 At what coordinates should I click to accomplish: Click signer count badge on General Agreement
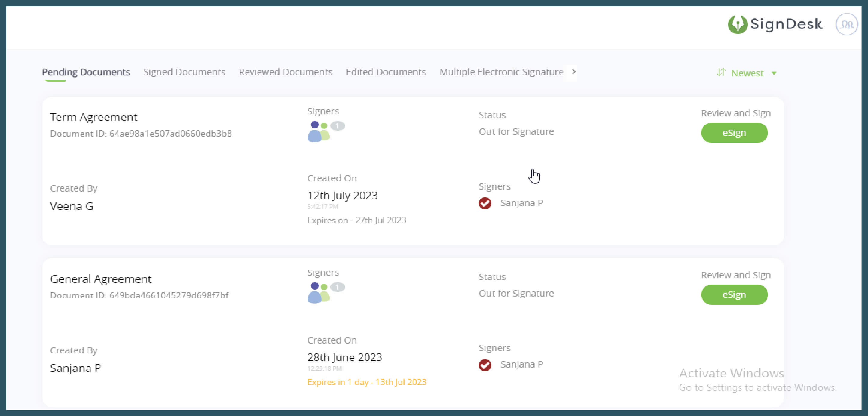click(x=337, y=287)
